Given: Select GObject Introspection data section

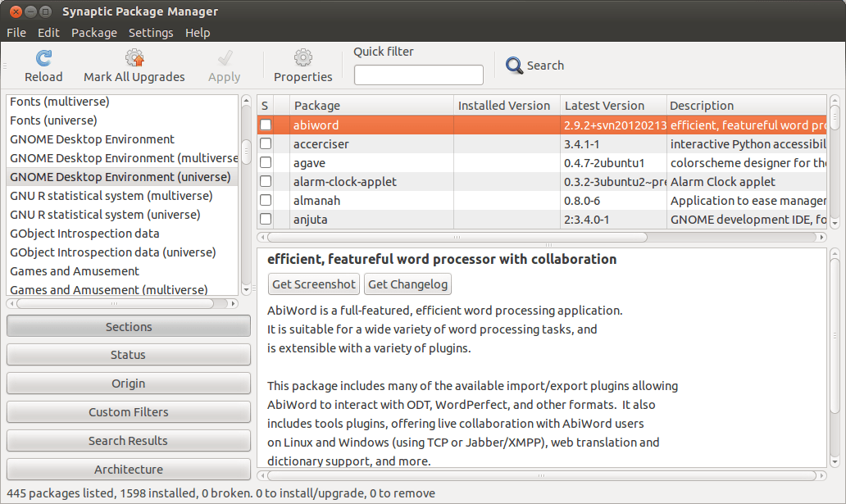Looking at the screenshot, I should point(122,234).
